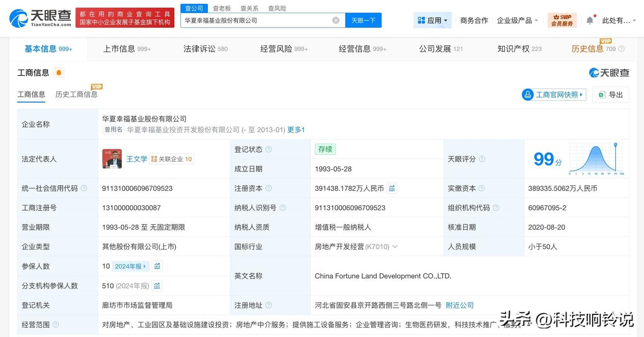The height and width of the screenshot is (337, 644).
Task: Open the 上市信息 tab
Action: [x=127, y=49]
